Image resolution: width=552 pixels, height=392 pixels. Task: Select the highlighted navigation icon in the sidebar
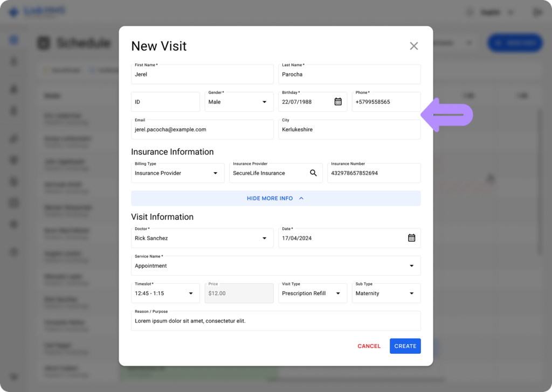pos(13,39)
